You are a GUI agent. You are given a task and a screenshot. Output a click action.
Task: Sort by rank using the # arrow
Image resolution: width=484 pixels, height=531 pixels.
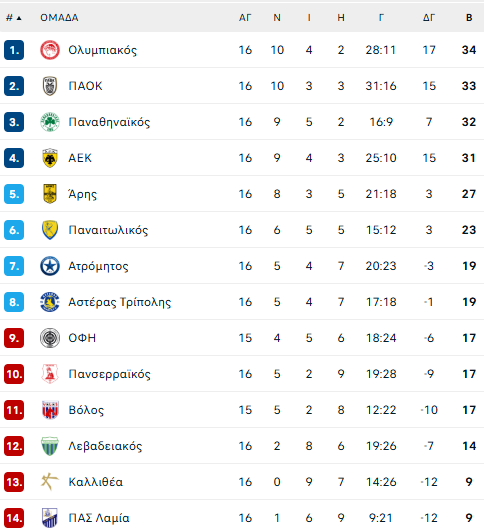(14, 18)
